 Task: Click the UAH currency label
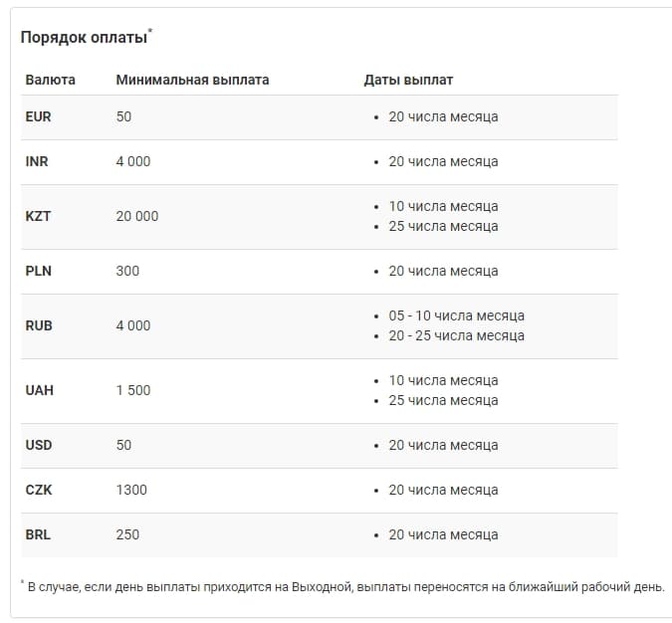(39, 390)
